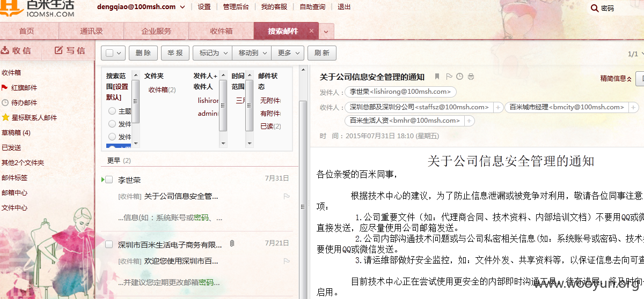
Task: Filter by 已读(2) mail status
Action: coord(270,126)
